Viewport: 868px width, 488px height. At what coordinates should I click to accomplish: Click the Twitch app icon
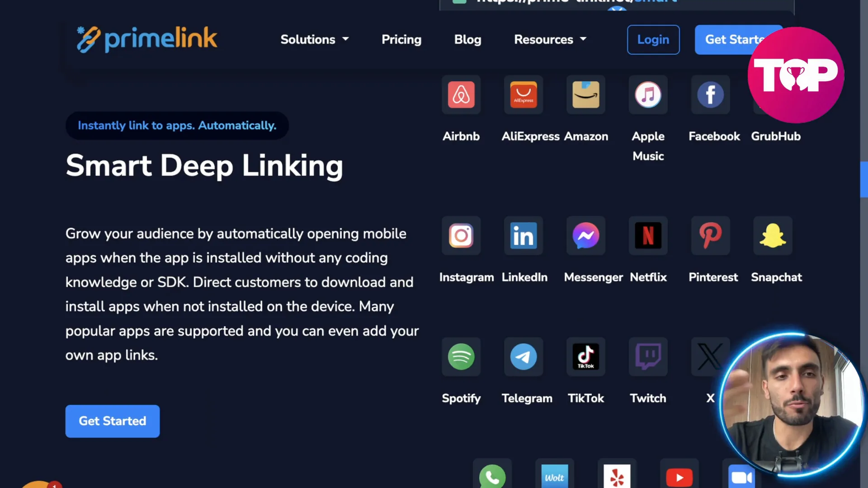[x=648, y=357]
